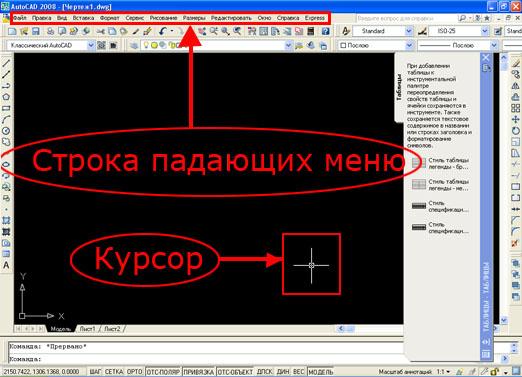Viewport: 522px width, 377px height.
Task: Open the Классический AutoCAD workspace dropdown
Action: coord(90,45)
